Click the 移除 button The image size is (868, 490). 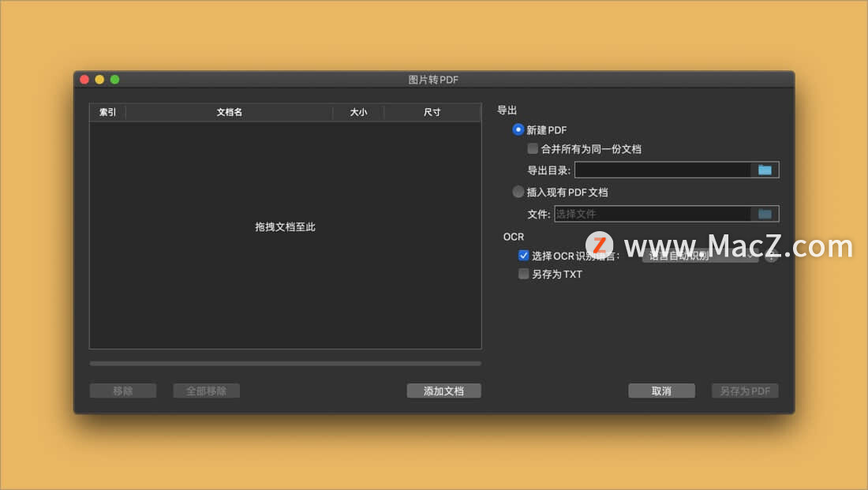(123, 391)
